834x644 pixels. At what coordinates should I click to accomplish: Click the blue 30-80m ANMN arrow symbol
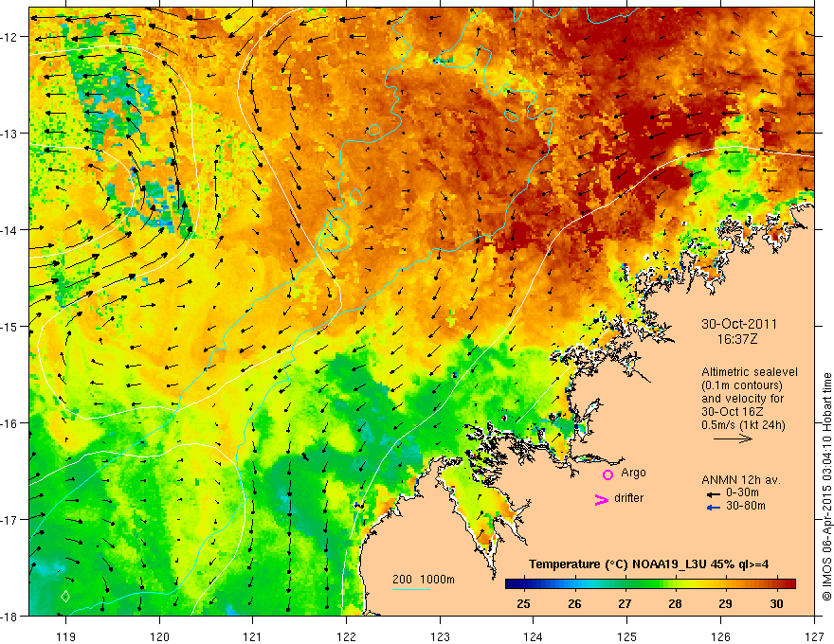714,508
